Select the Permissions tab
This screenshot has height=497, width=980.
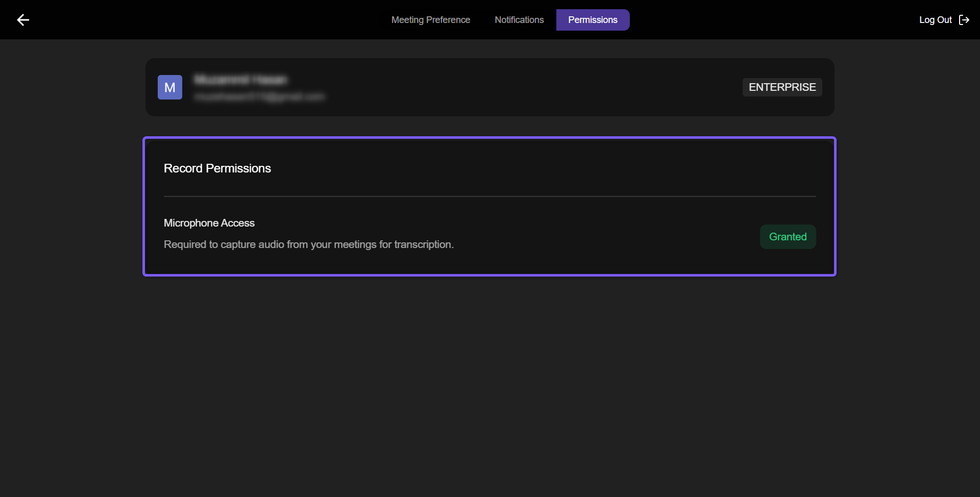point(593,20)
